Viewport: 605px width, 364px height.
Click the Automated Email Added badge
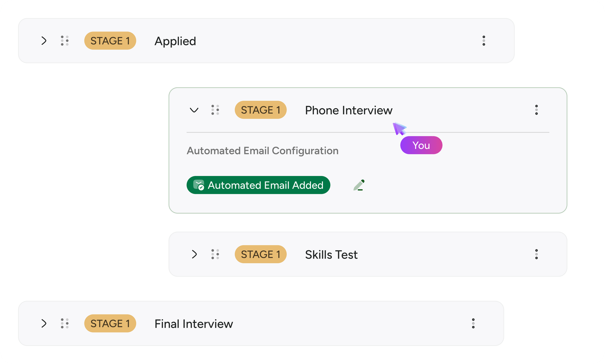258,185
